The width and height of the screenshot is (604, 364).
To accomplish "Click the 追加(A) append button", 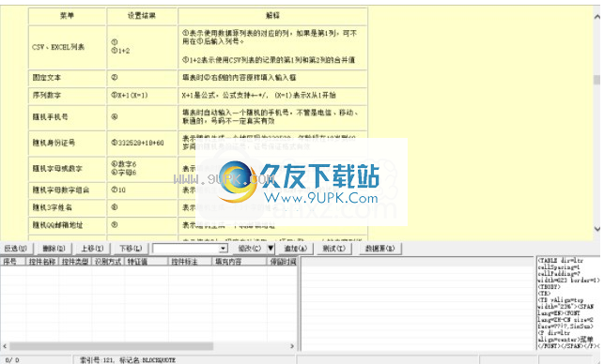I will tap(296, 249).
